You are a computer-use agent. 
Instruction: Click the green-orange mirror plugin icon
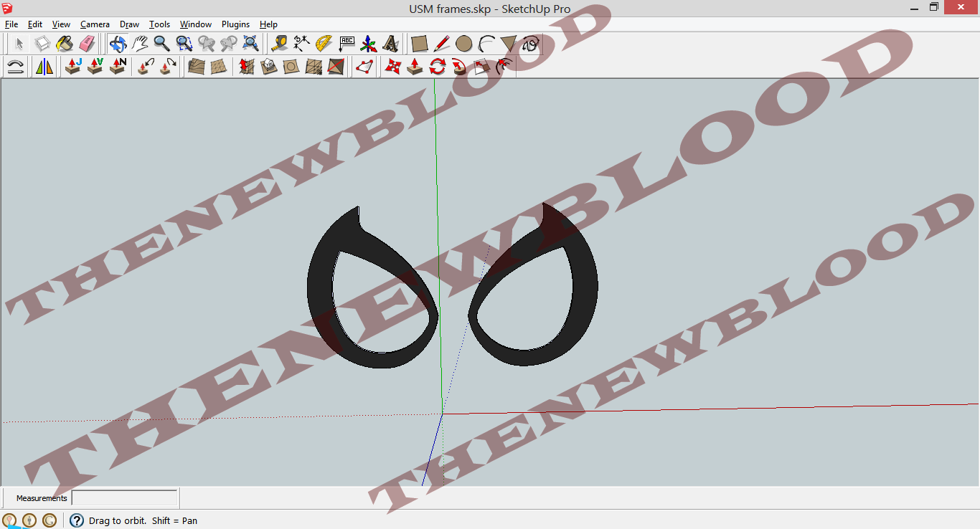(x=44, y=67)
